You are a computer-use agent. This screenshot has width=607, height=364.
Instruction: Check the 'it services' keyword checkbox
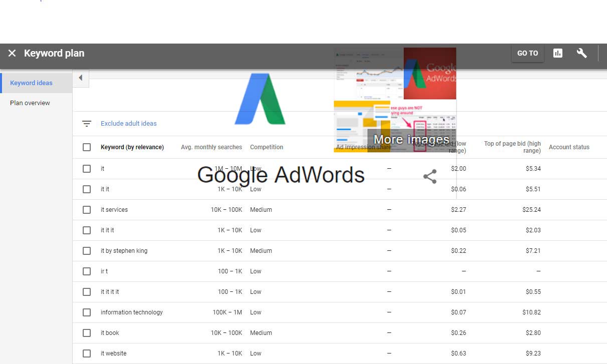(87, 210)
